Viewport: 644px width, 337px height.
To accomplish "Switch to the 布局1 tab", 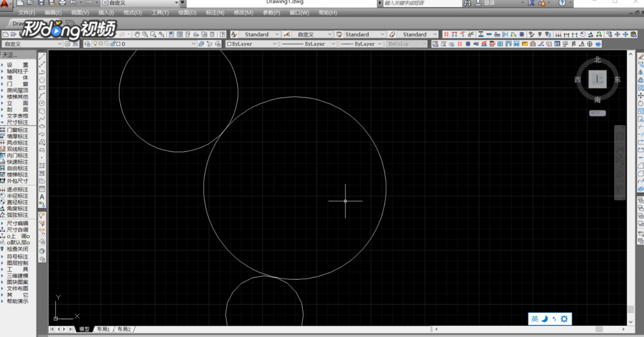I will [103, 329].
